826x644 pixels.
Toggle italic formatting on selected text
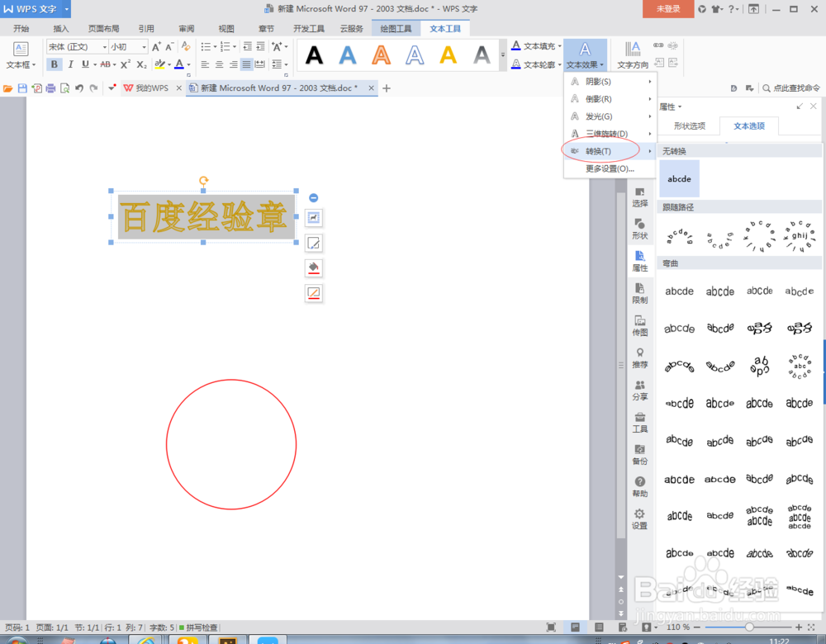click(x=70, y=64)
